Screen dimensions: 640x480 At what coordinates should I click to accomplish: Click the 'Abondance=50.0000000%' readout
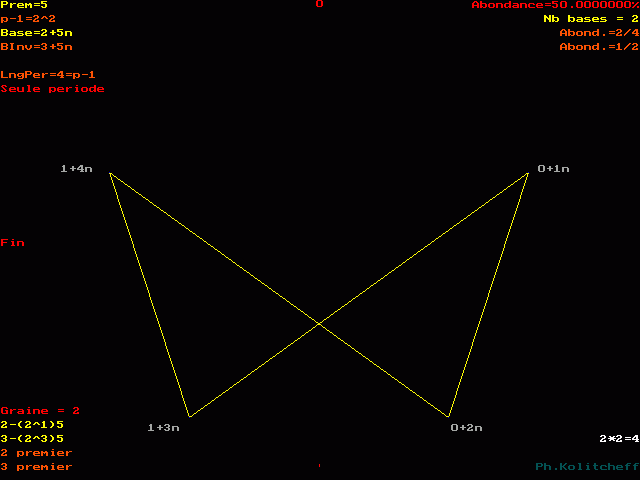[555, 5]
